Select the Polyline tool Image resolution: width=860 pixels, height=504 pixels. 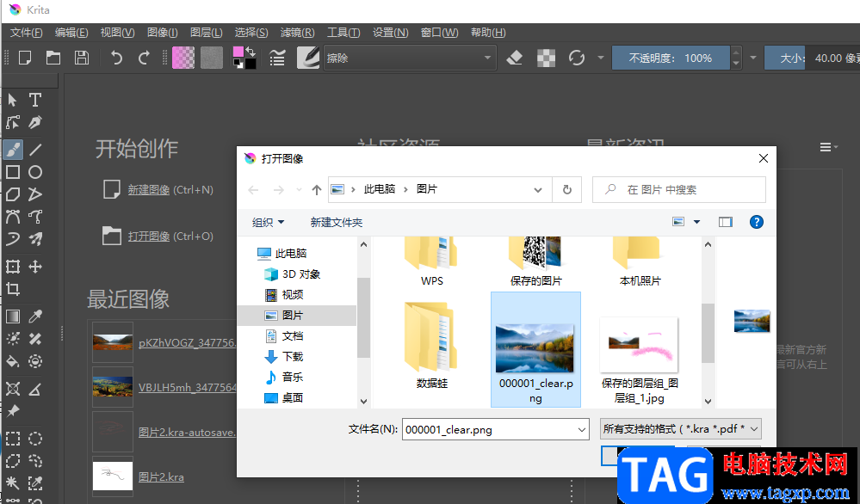tap(35, 194)
